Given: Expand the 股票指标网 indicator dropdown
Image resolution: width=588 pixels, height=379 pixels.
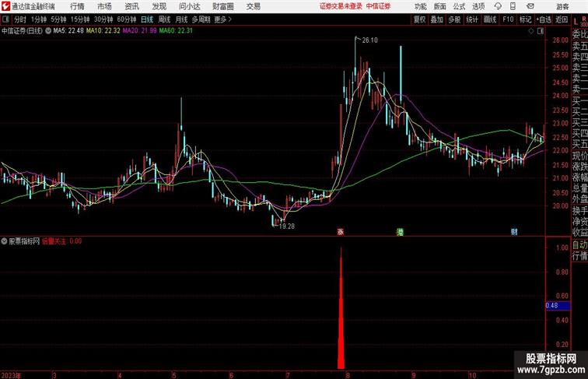Looking at the screenshot, I should pyautogui.click(x=4, y=241).
